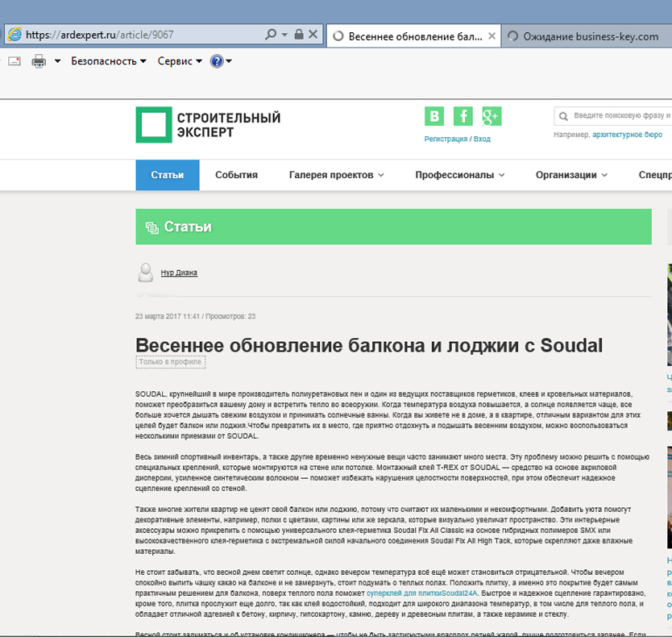Click the VKontakte social icon

click(x=434, y=116)
